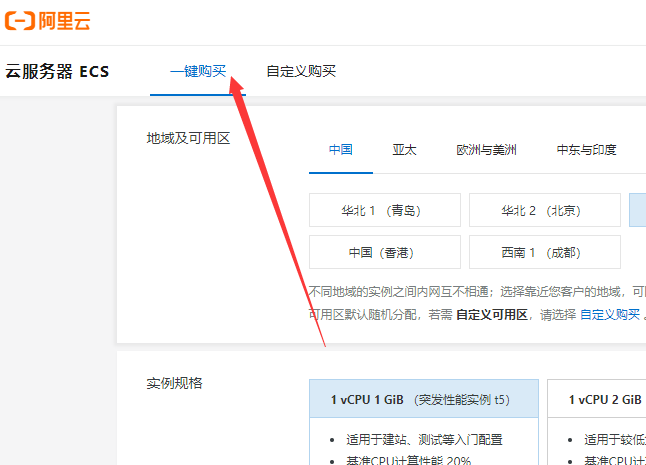Follow the 自定义购买 link in the hint text
646x465 pixels.
(610, 315)
